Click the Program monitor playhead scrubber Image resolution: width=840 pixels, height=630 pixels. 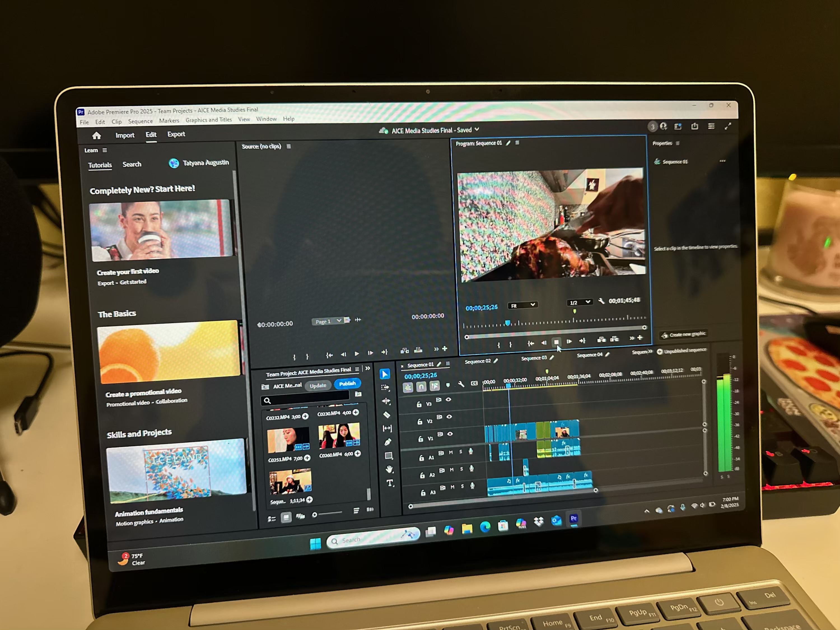click(507, 323)
